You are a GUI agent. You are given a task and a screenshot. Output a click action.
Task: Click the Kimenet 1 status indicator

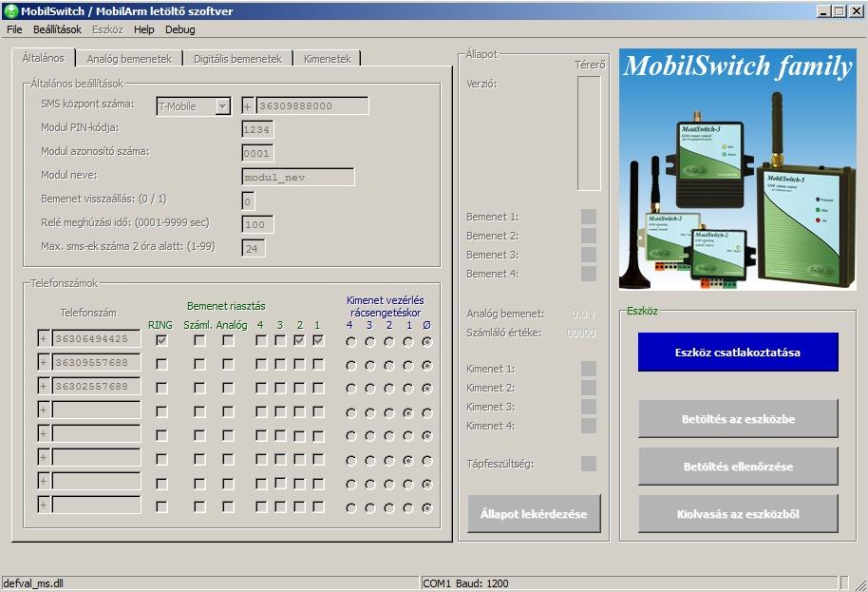589,369
